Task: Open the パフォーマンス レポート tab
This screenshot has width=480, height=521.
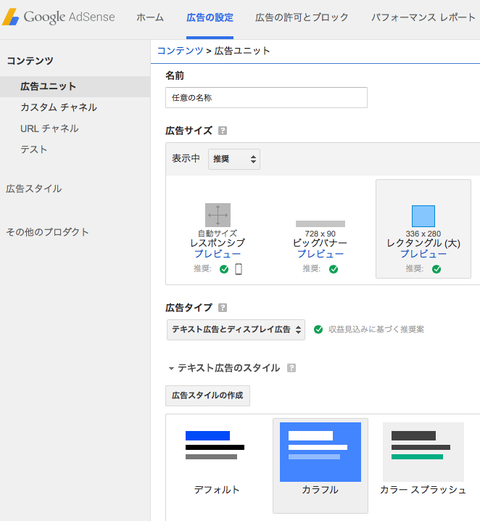Action: [423, 17]
